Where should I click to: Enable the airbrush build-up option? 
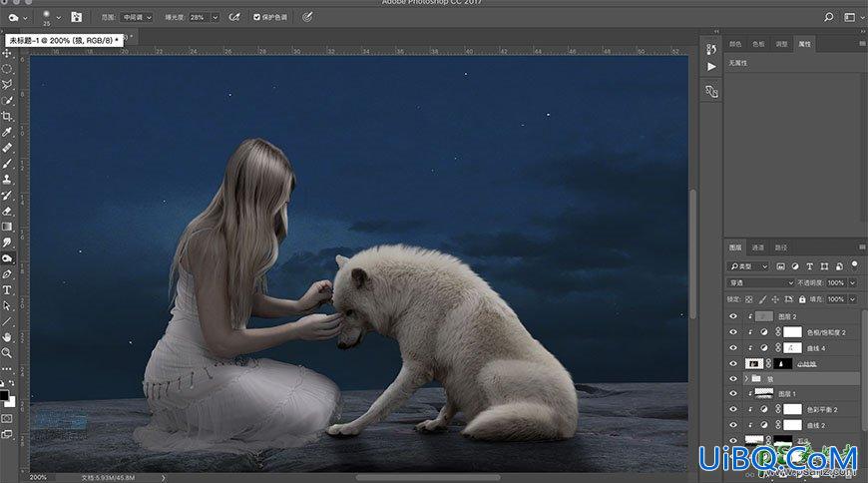pos(234,17)
